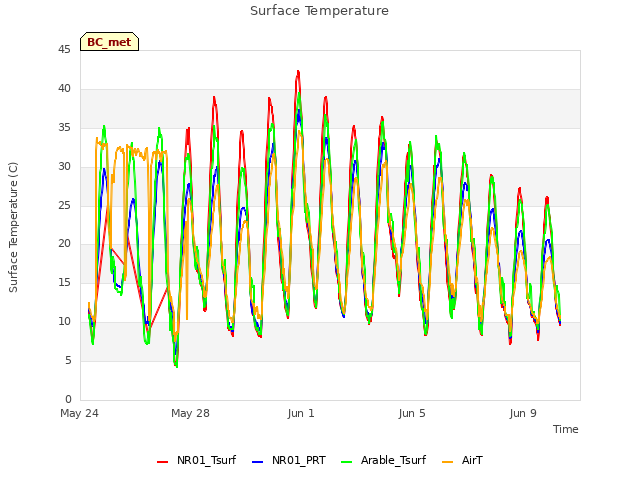The image size is (640, 480).
Task: Click the 45 y-axis tick label
Action: 64,49
